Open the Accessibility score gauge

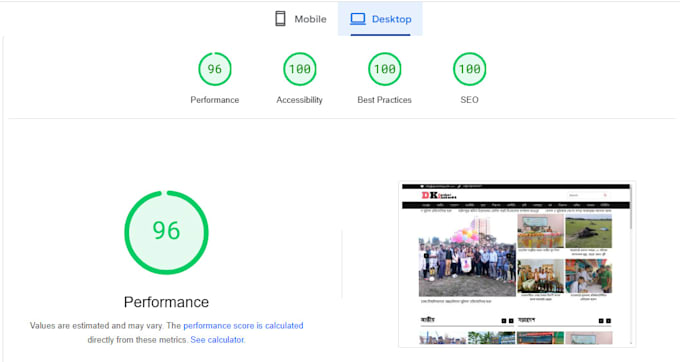tap(300, 69)
